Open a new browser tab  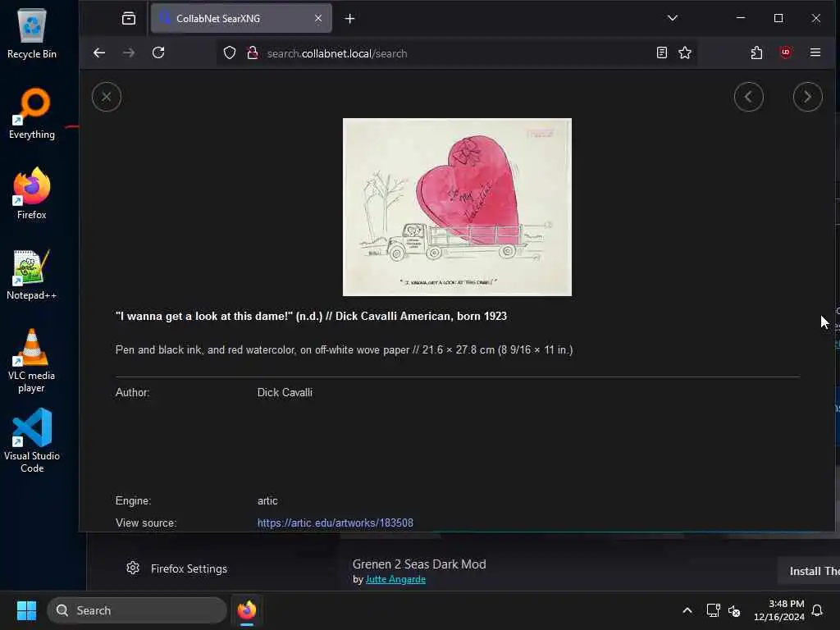[x=349, y=19]
